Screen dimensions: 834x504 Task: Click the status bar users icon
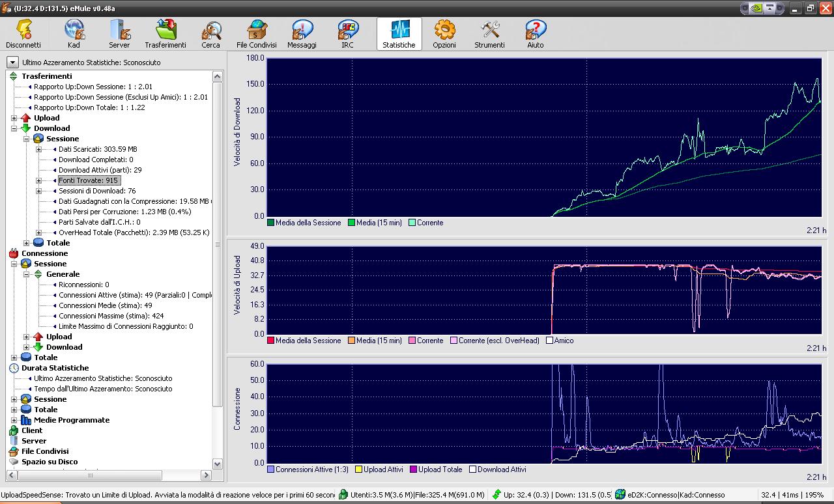(343, 495)
